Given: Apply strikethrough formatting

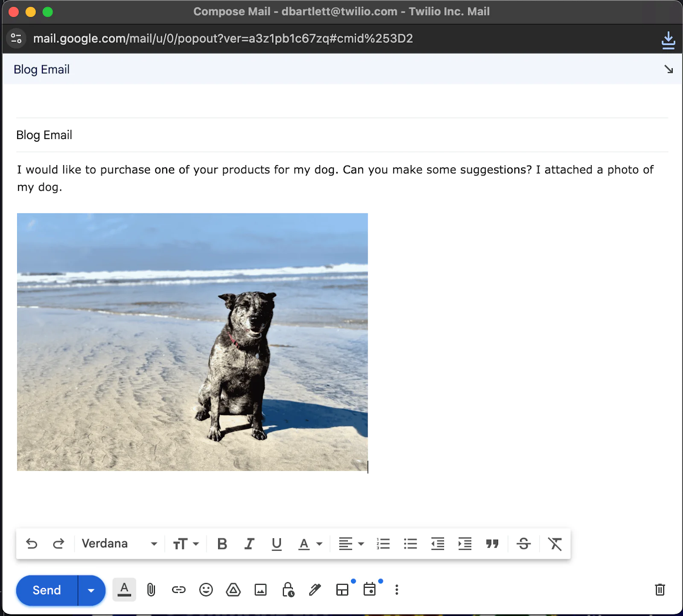Looking at the screenshot, I should 524,543.
